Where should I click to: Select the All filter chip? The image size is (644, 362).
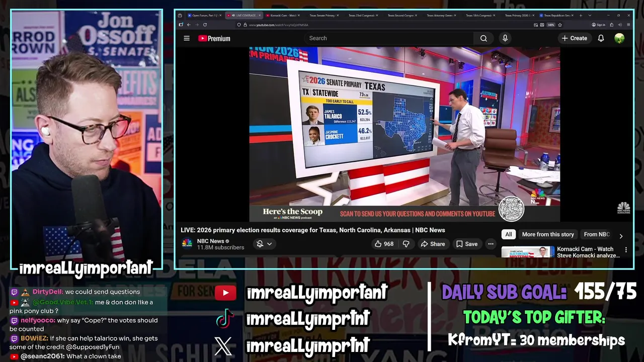pos(509,234)
